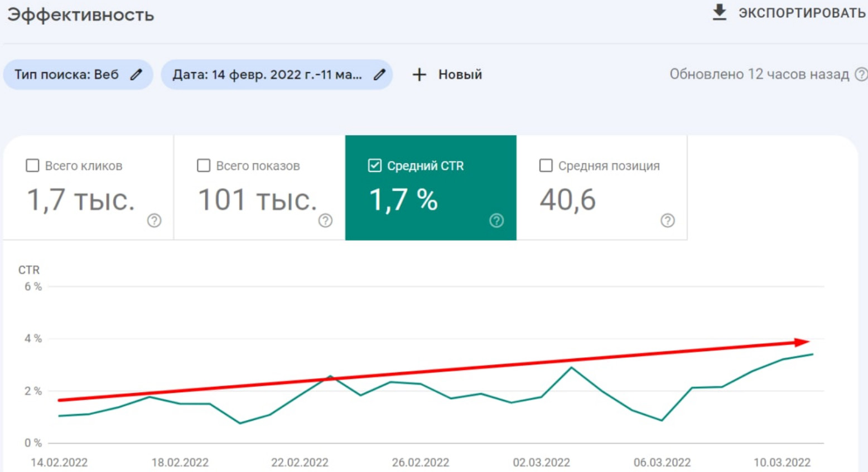Click the 14.02.2022 date label
The width and height of the screenshot is (868, 472).
point(59,463)
